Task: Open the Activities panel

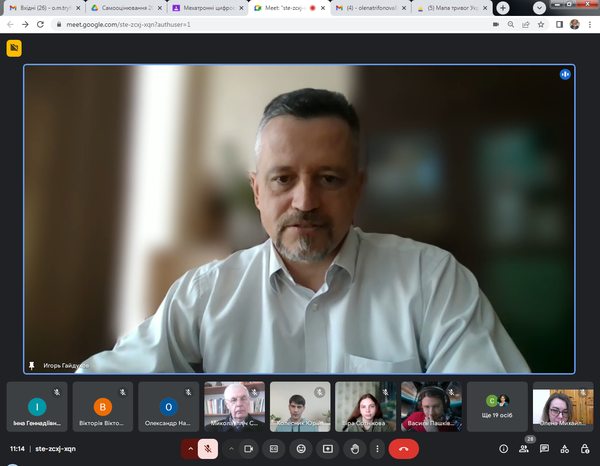Action: pyautogui.click(x=564, y=449)
